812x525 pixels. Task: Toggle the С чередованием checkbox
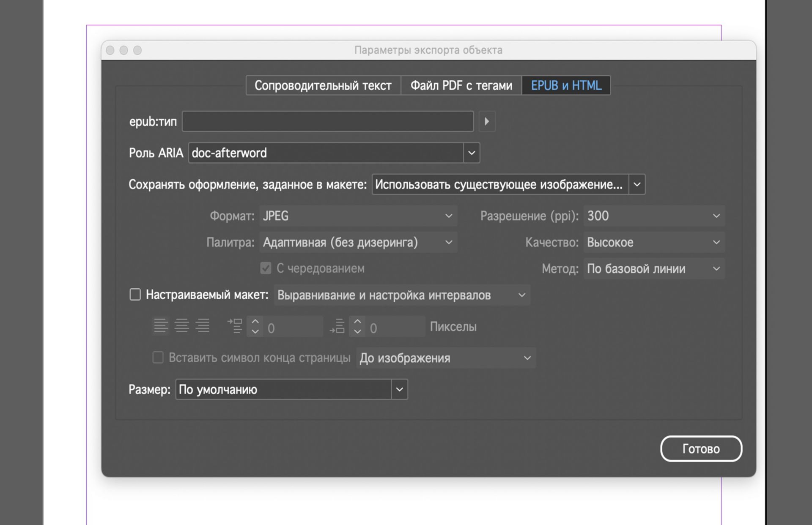click(x=266, y=268)
